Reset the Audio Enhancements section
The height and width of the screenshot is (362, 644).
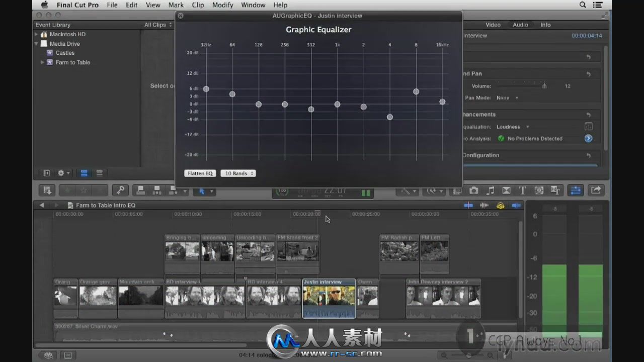588,115
